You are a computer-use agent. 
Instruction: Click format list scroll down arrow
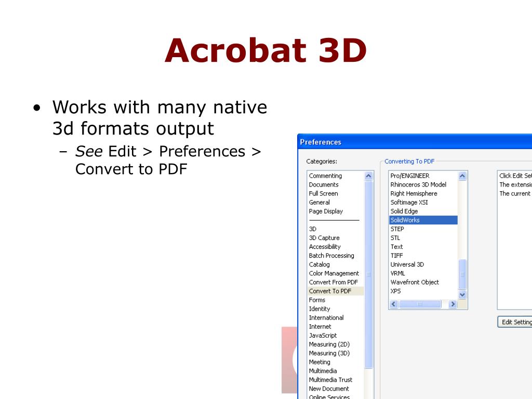tap(462, 295)
